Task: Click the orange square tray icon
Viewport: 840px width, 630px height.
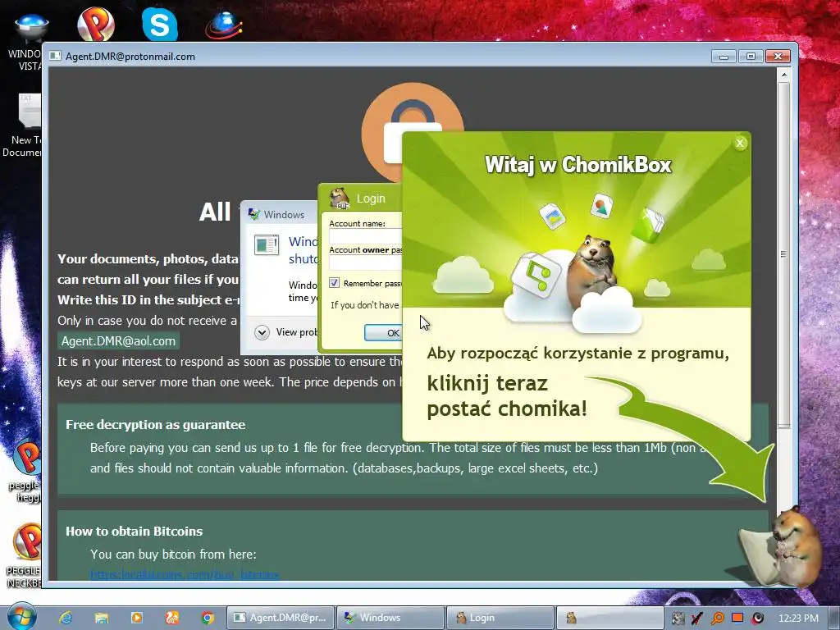Action: pyautogui.click(x=737, y=618)
